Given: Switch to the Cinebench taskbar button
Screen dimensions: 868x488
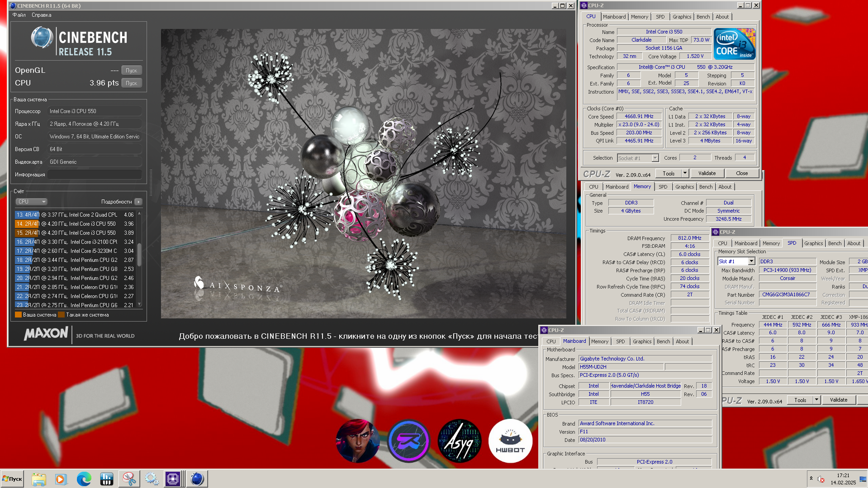Looking at the screenshot, I should pyautogui.click(x=197, y=479).
